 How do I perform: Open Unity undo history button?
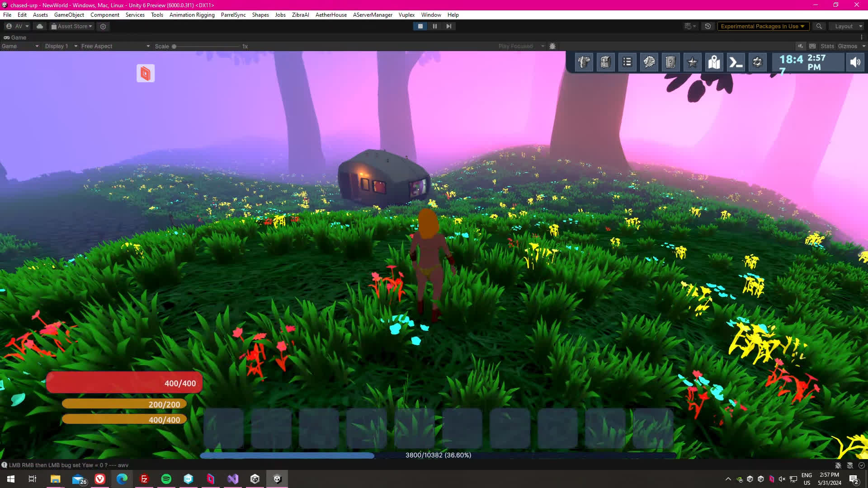708,26
